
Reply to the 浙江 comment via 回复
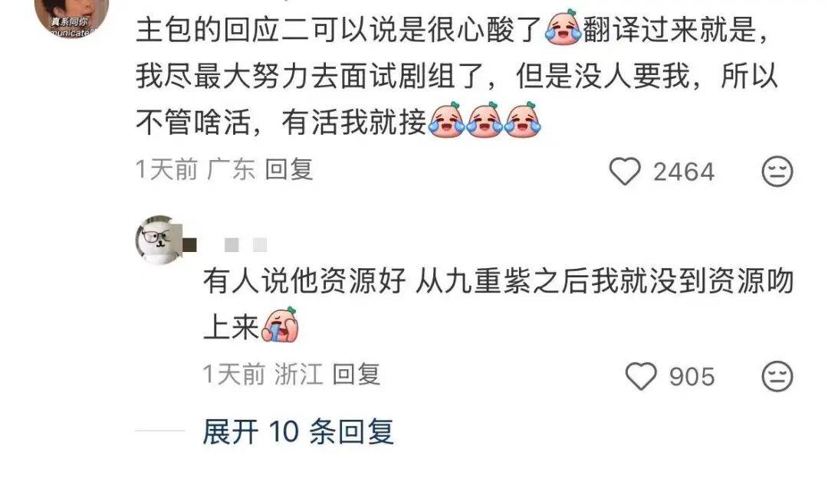356,375
